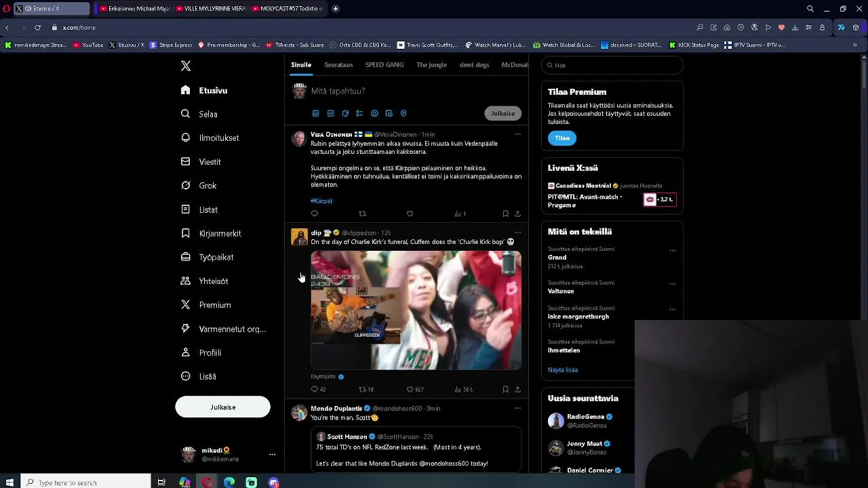Open new browser tab
Image resolution: width=868 pixels, height=488 pixels.
pyautogui.click(x=336, y=9)
